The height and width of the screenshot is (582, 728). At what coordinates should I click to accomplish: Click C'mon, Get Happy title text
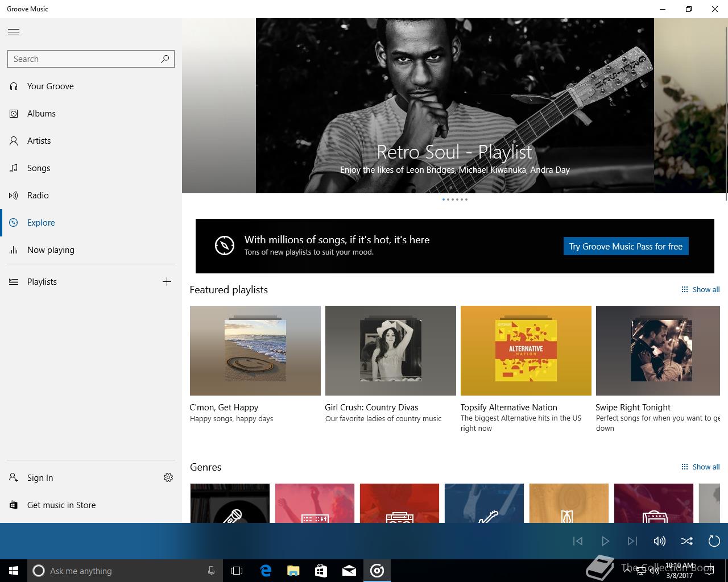pyautogui.click(x=224, y=408)
